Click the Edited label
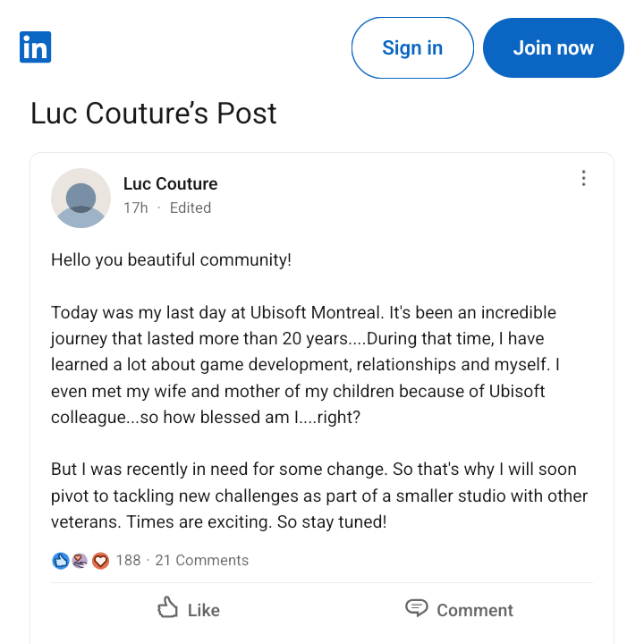Image resolution: width=644 pixels, height=644 pixels. tap(191, 208)
